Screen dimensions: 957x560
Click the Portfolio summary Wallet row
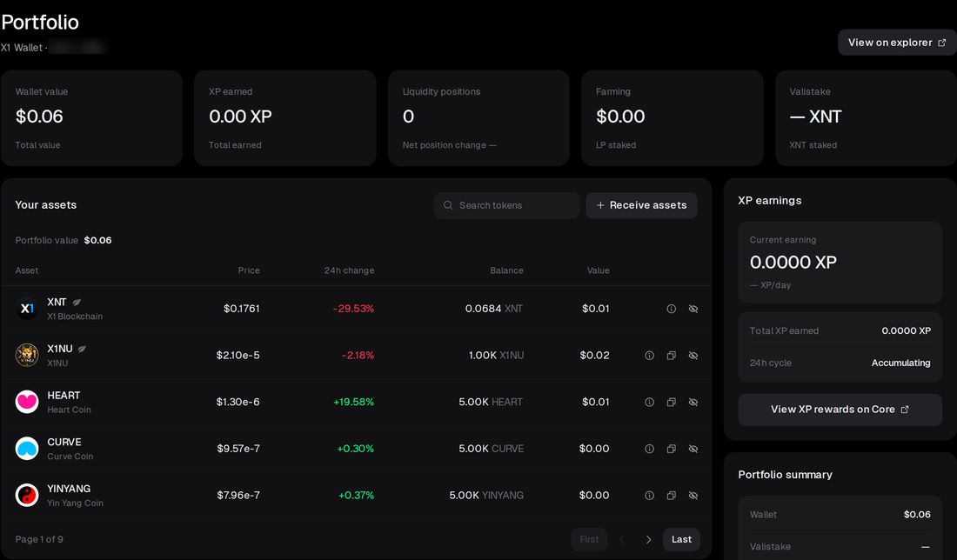pos(840,515)
